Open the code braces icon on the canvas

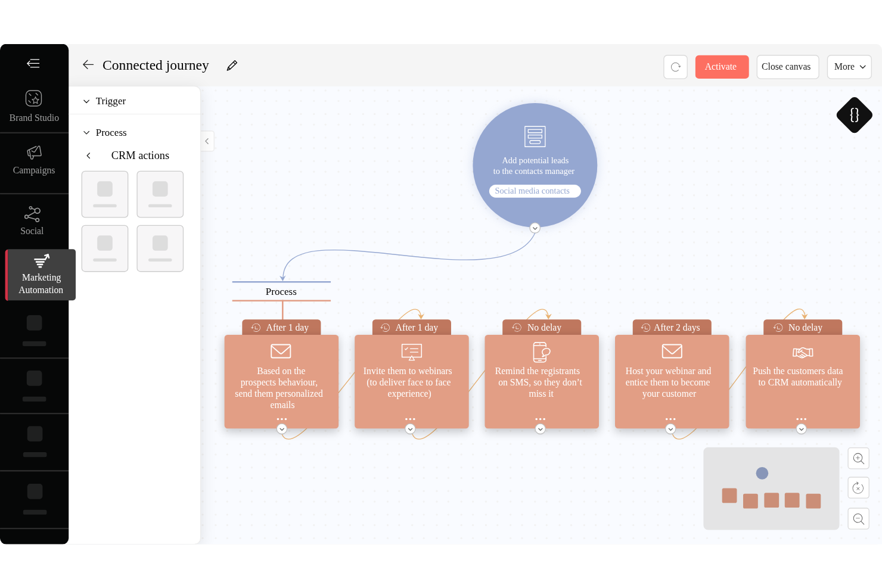pyautogui.click(x=854, y=115)
